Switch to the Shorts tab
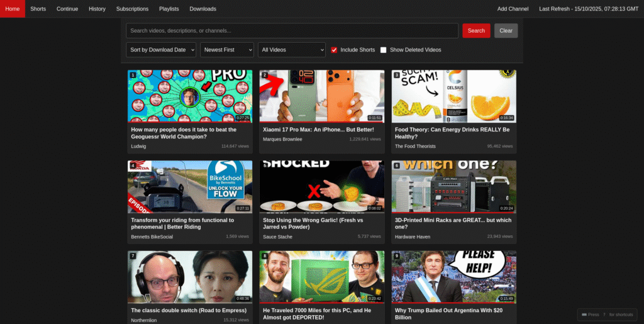The image size is (644, 324). (38, 9)
